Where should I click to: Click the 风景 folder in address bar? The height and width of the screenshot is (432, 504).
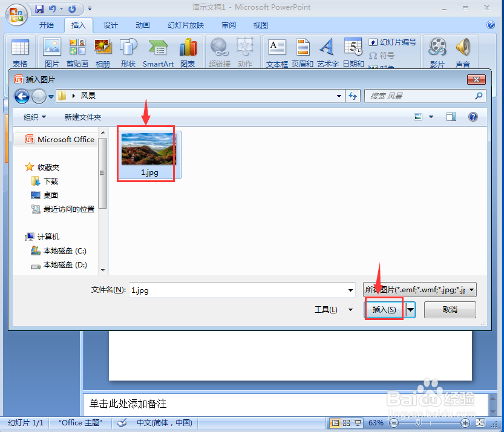click(88, 96)
